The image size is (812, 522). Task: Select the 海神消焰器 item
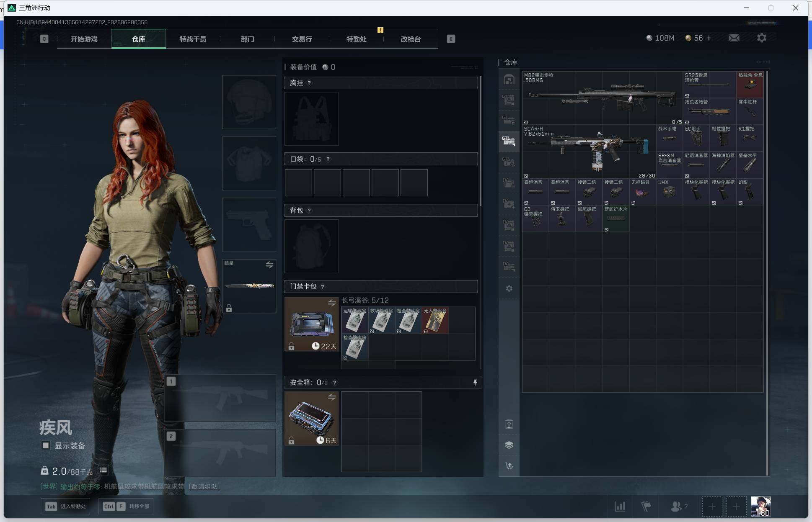[723, 165]
